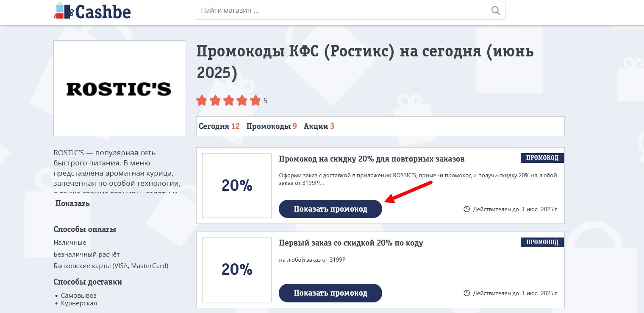Click 'Самовывоз' delivery option
644x313 pixels.
point(79,295)
